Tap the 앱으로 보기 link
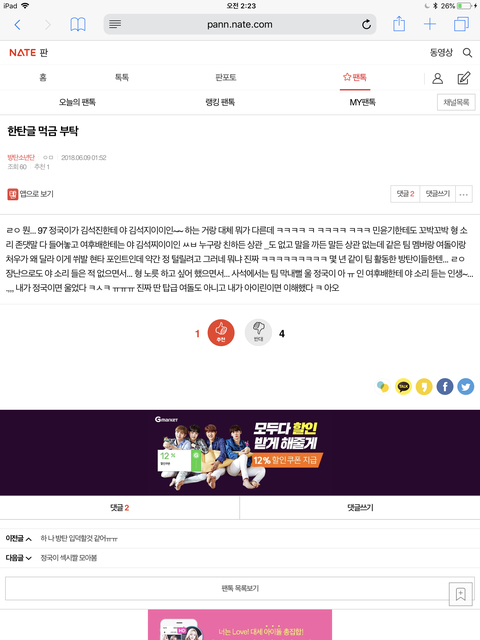This screenshot has height=640, width=480. click(x=31, y=194)
